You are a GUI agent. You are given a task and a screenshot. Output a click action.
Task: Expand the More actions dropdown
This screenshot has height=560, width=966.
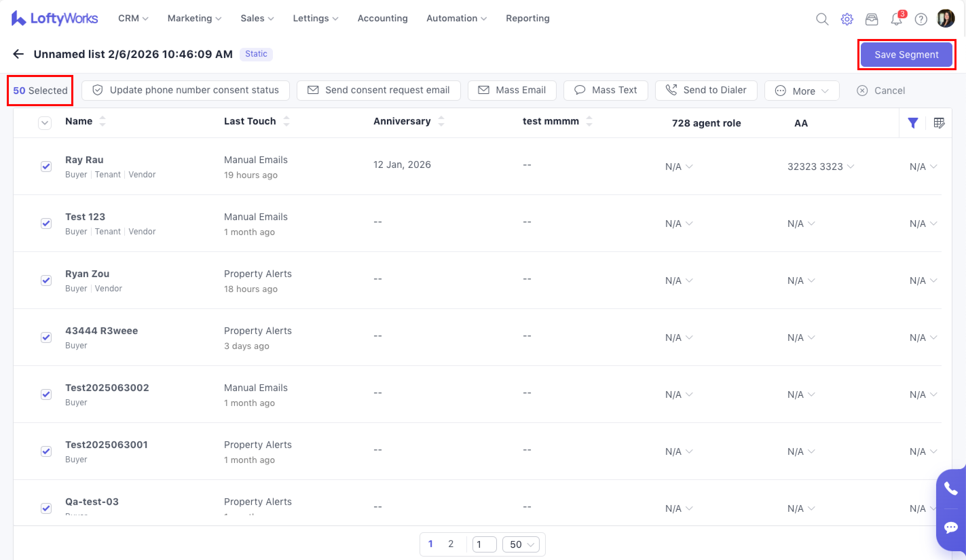pos(802,91)
